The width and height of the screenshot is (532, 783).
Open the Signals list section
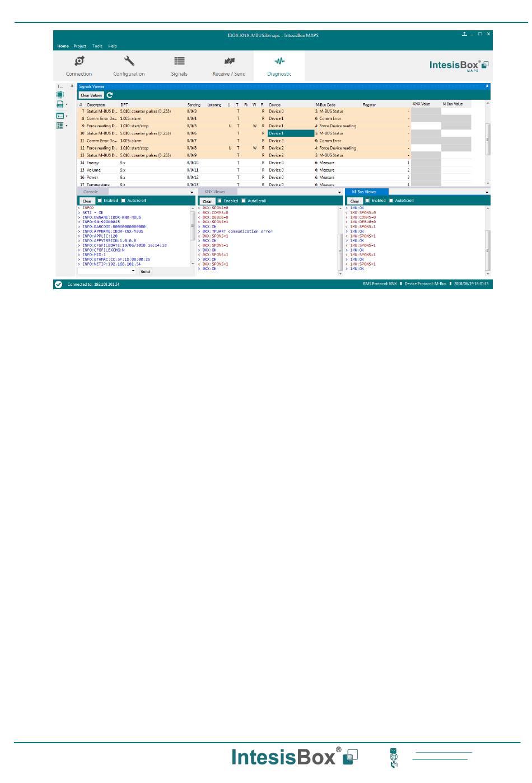(x=179, y=66)
